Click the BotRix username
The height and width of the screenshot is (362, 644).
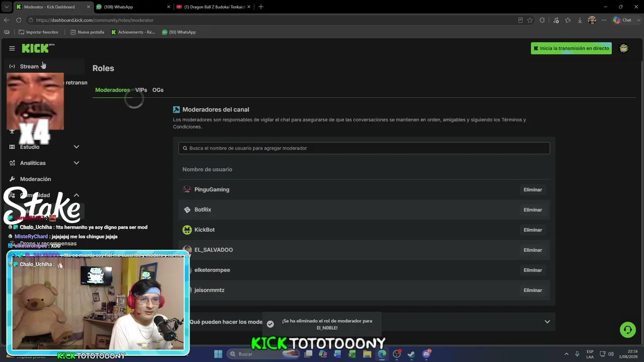coord(203,210)
